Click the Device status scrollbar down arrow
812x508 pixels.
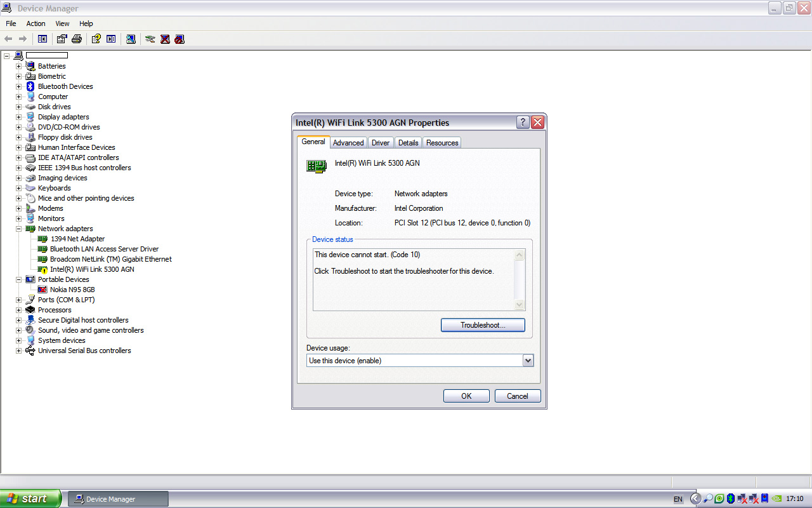point(520,305)
